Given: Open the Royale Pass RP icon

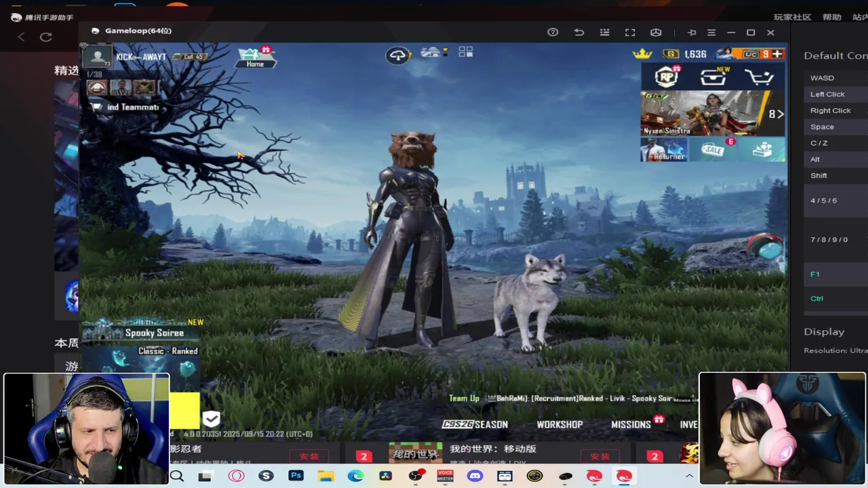Looking at the screenshot, I should [667, 77].
